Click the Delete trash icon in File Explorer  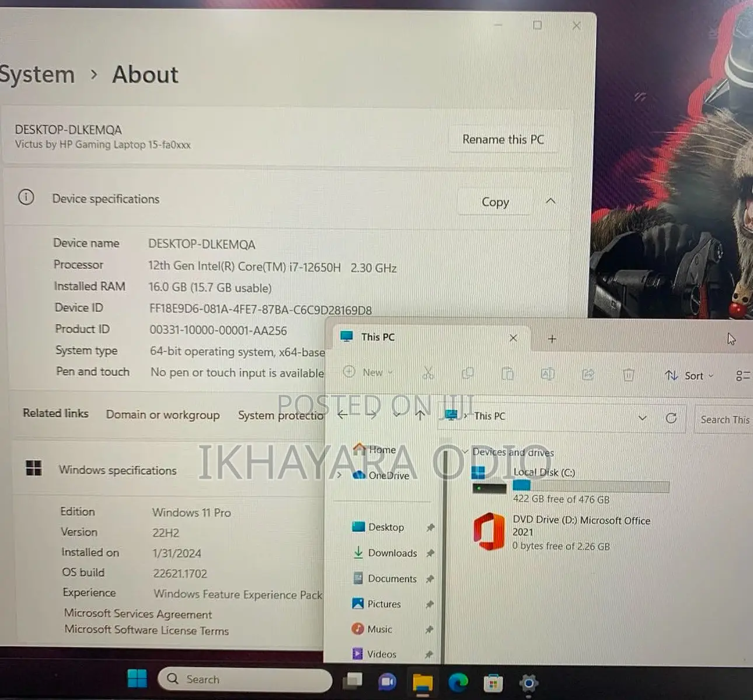pos(628,375)
